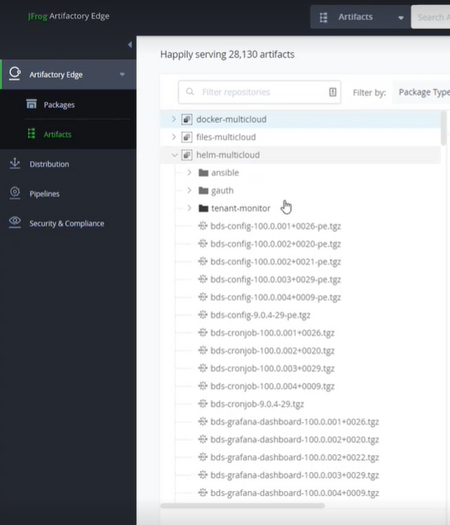Click the helm chart icon for bds-config-9.0.4-29-pe.tgz
The height and width of the screenshot is (525, 450).
(203, 315)
